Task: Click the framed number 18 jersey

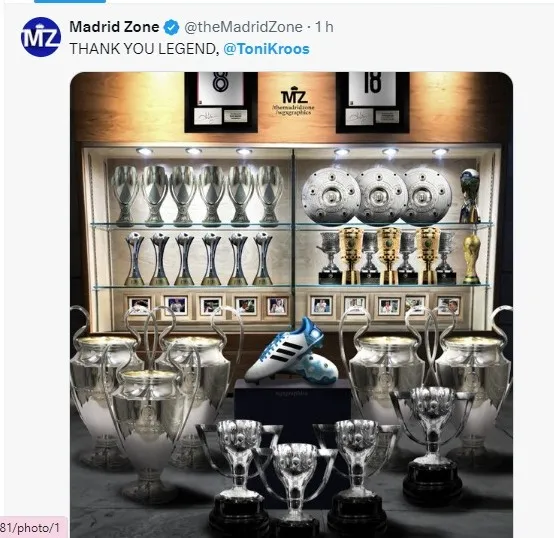Action: pos(373,102)
